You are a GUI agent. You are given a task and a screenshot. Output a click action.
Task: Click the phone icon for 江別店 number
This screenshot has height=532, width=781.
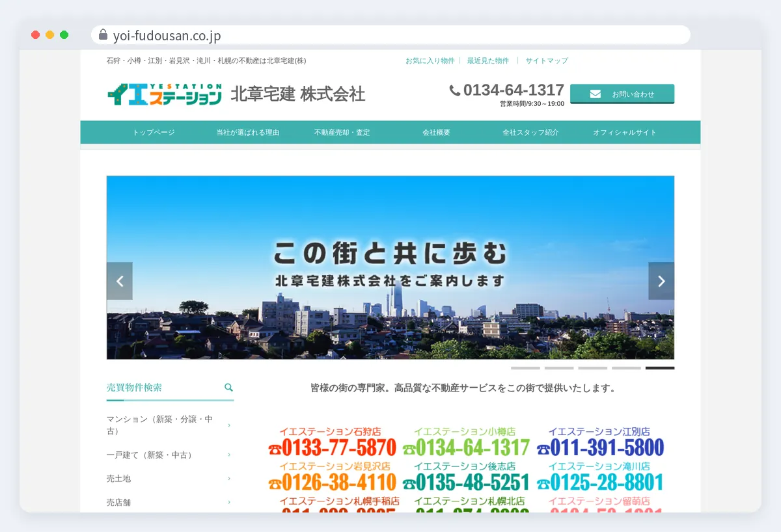pos(543,449)
